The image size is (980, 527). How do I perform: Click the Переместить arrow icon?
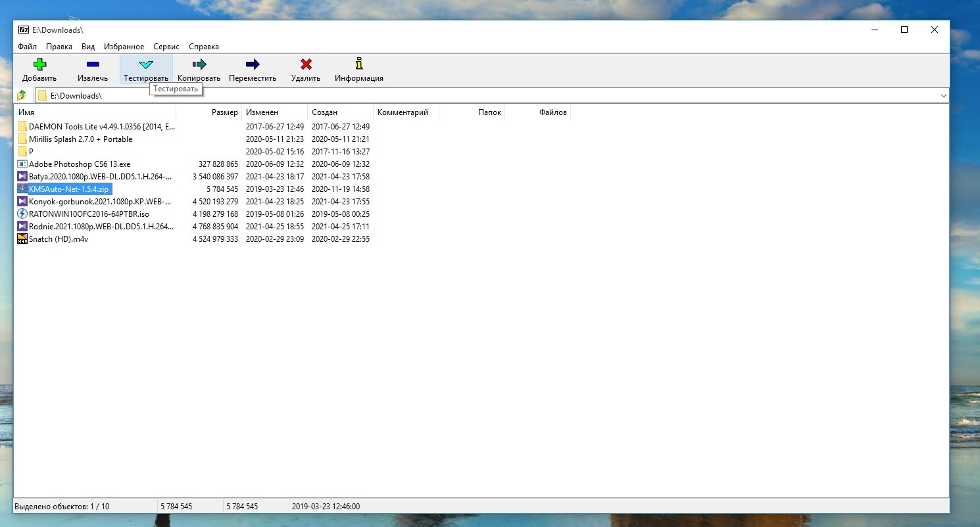[x=253, y=64]
